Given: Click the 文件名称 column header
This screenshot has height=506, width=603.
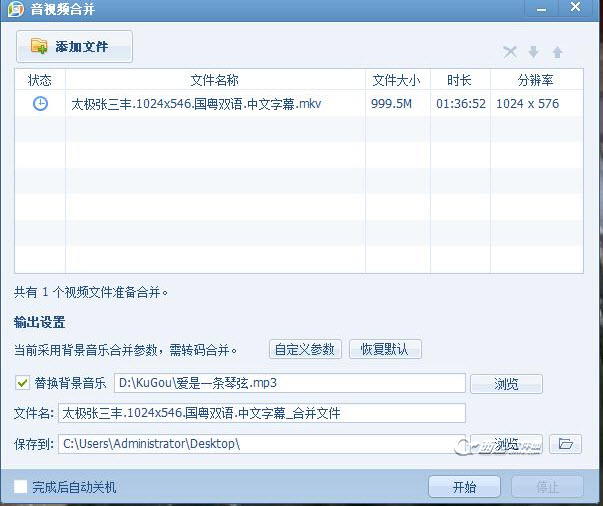Looking at the screenshot, I should [215, 80].
